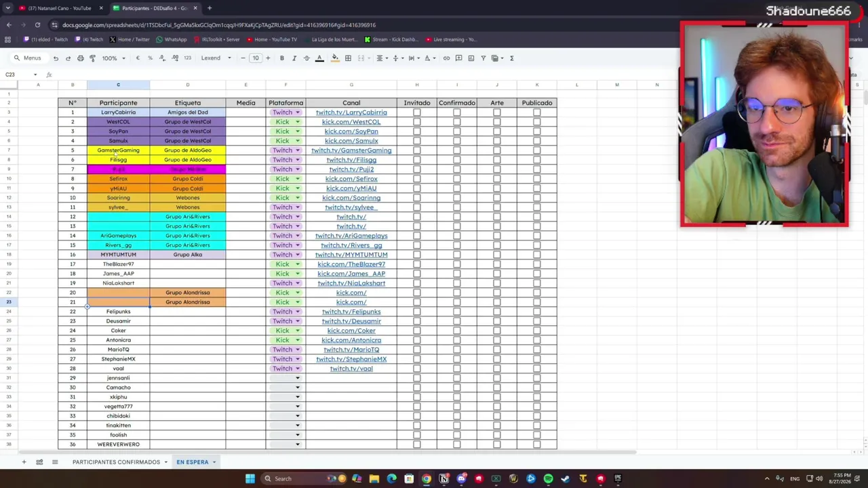Open the twitch.tv/LarryCabirria link
This screenshot has height=488, width=868.
[x=351, y=113]
